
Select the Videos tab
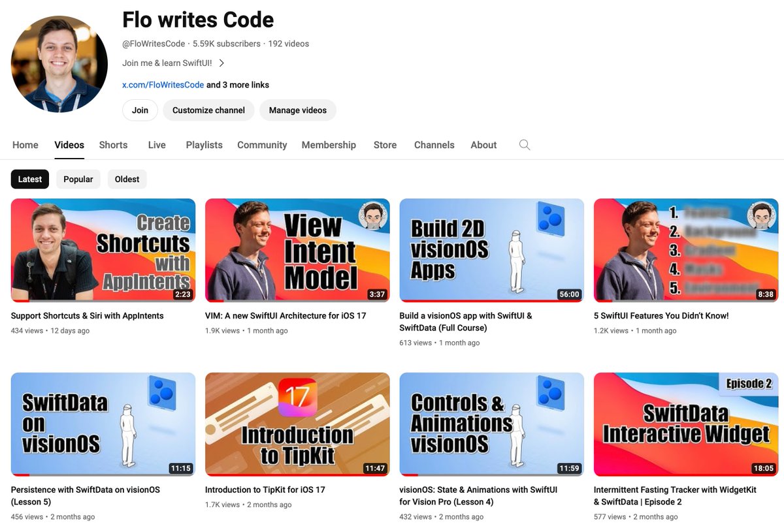(69, 145)
